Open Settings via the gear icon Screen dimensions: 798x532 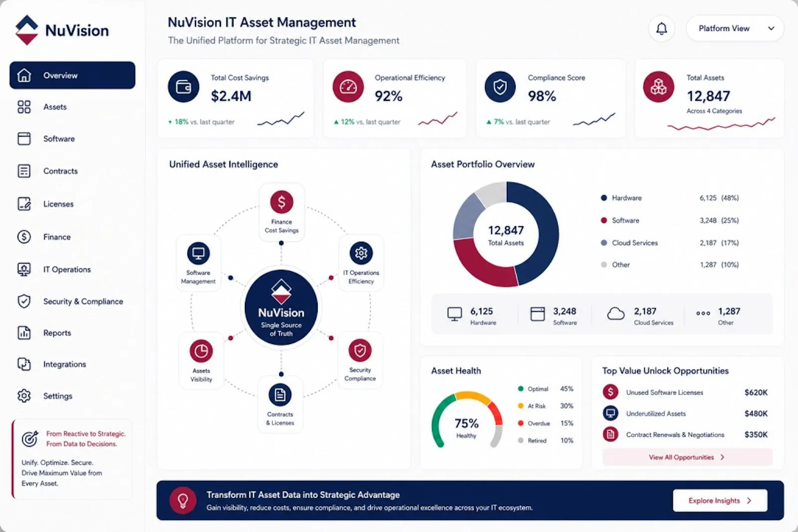tap(24, 396)
